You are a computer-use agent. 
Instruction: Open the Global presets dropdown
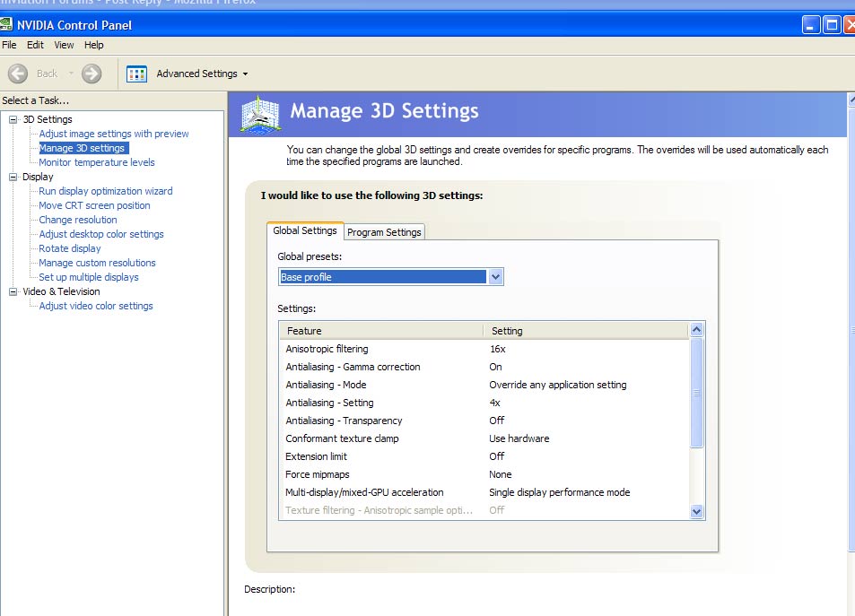coord(495,277)
